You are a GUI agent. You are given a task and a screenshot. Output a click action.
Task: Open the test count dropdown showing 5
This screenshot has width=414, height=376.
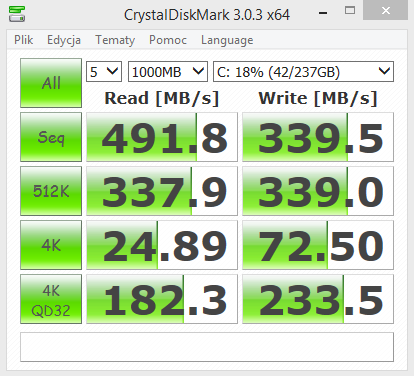pos(104,72)
